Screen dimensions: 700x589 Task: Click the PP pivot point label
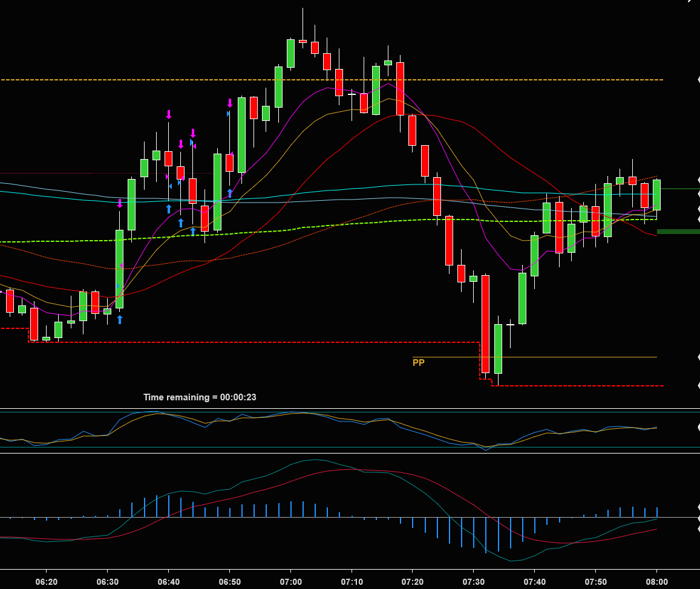418,362
